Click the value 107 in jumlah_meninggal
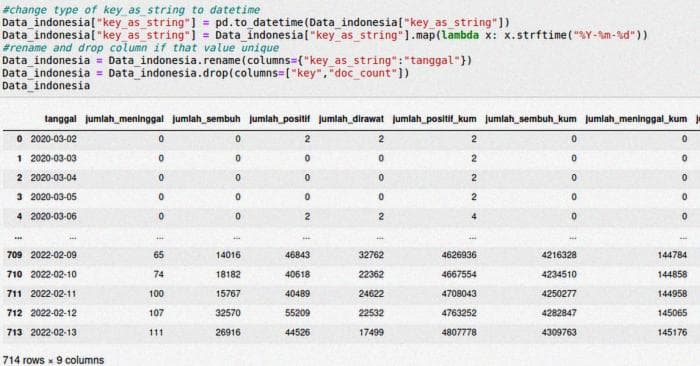 click(x=156, y=313)
